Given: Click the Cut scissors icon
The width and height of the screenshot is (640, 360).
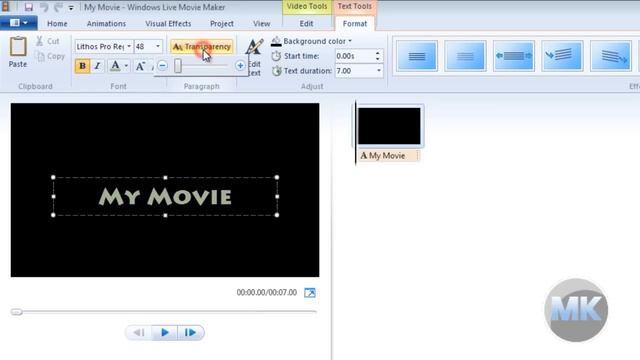Looking at the screenshot, I should 40,41.
